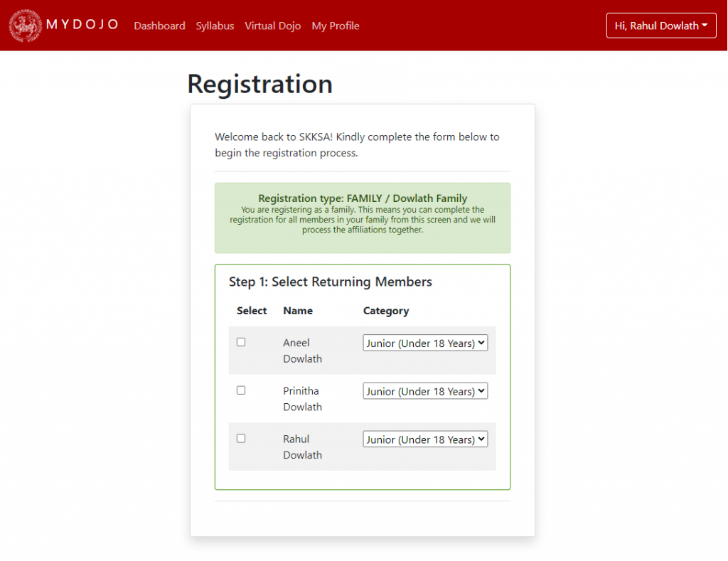
Task: Check the box next to Rahul Dowlath
Action: pyautogui.click(x=241, y=439)
